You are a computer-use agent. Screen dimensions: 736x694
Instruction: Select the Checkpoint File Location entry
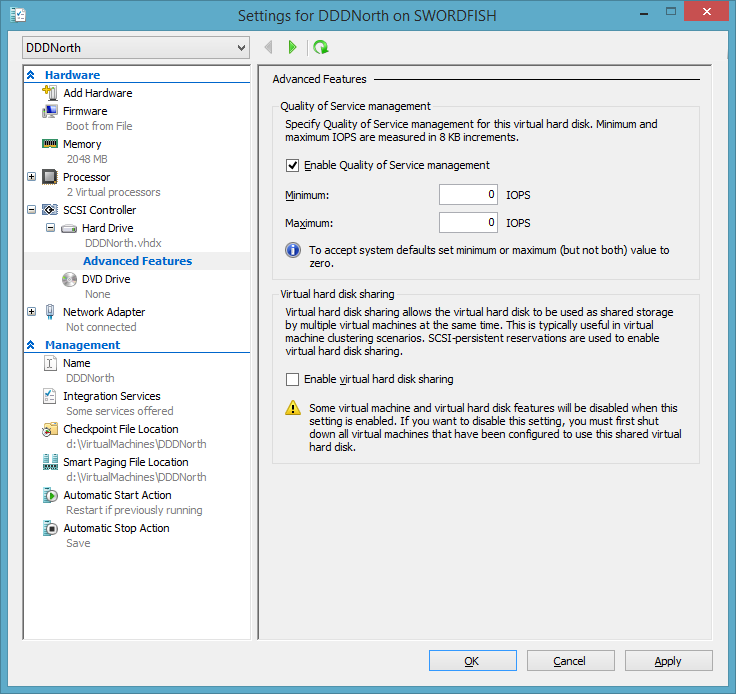[x=121, y=429]
